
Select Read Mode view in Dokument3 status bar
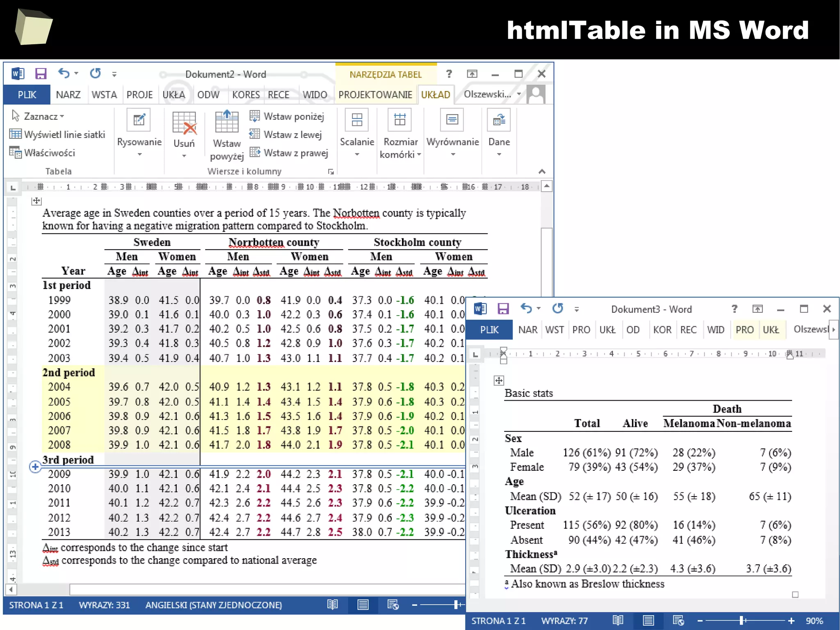(618, 621)
